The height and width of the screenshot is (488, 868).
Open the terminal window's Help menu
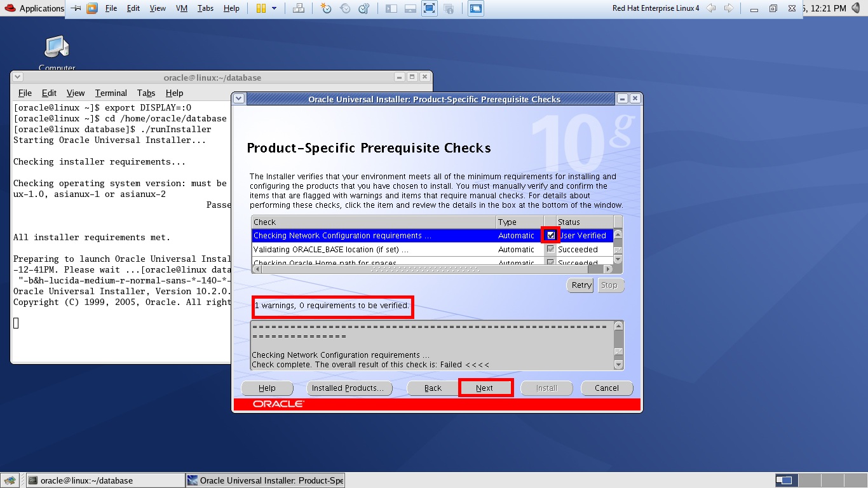pyautogui.click(x=174, y=93)
